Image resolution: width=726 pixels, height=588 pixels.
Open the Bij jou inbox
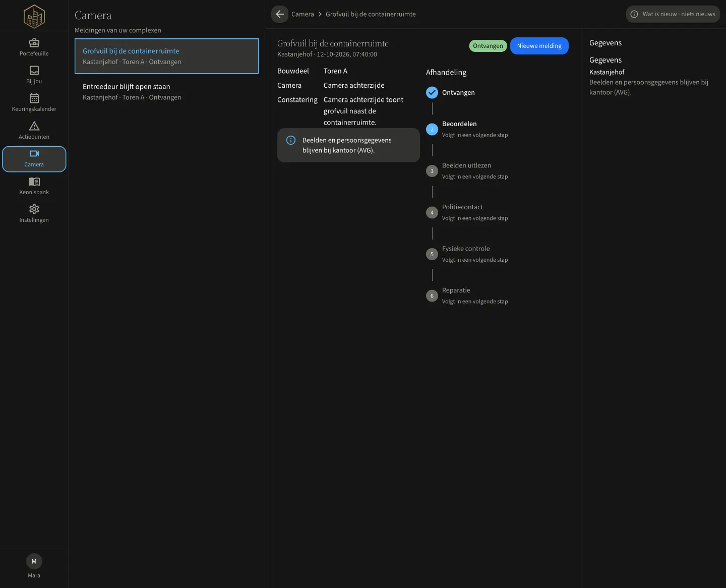pyautogui.click(x=34, y=75)
